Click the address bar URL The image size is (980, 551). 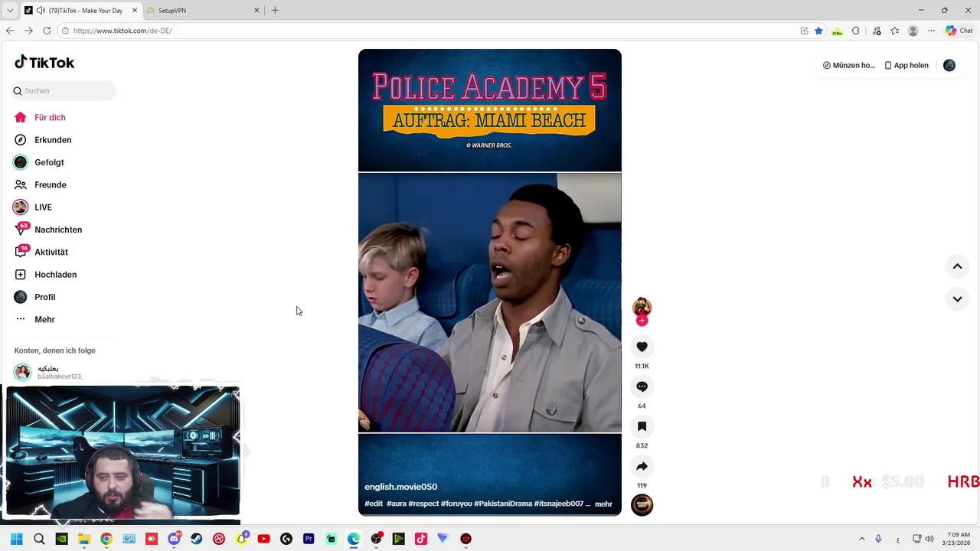point(122,31)
